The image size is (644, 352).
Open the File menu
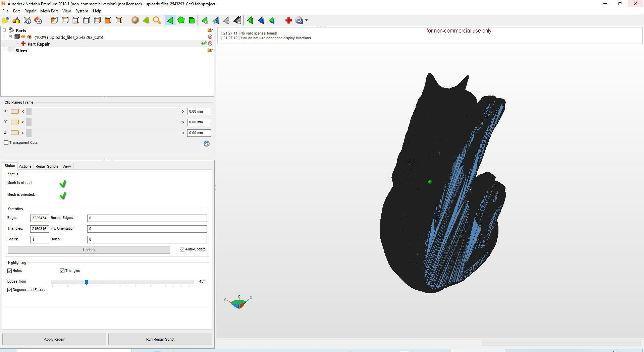point(5,11)
